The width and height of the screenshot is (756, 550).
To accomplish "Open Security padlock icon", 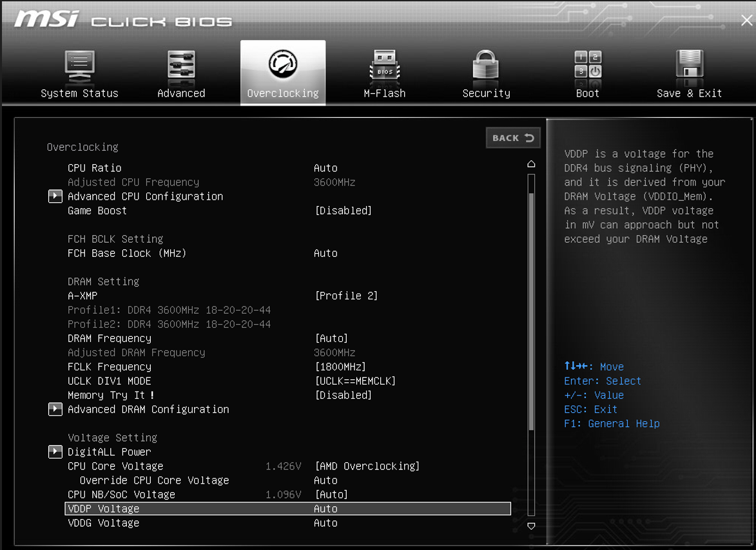I will [486, 64].
